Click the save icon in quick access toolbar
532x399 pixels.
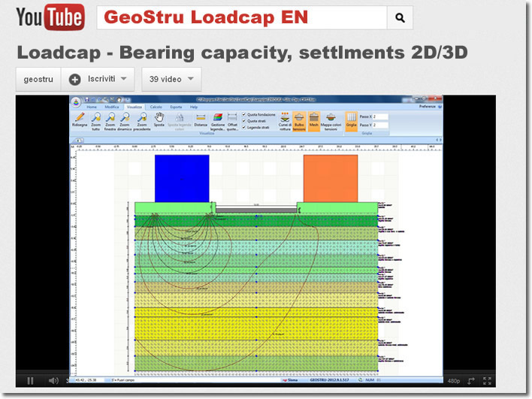pyautogui.click(x=87, y=99)
